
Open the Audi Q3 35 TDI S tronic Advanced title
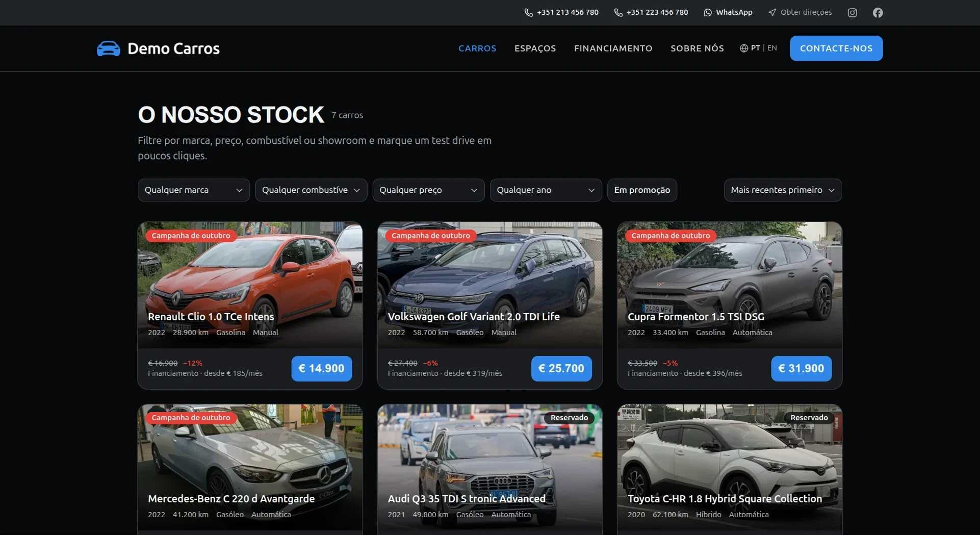click(467, 499)
